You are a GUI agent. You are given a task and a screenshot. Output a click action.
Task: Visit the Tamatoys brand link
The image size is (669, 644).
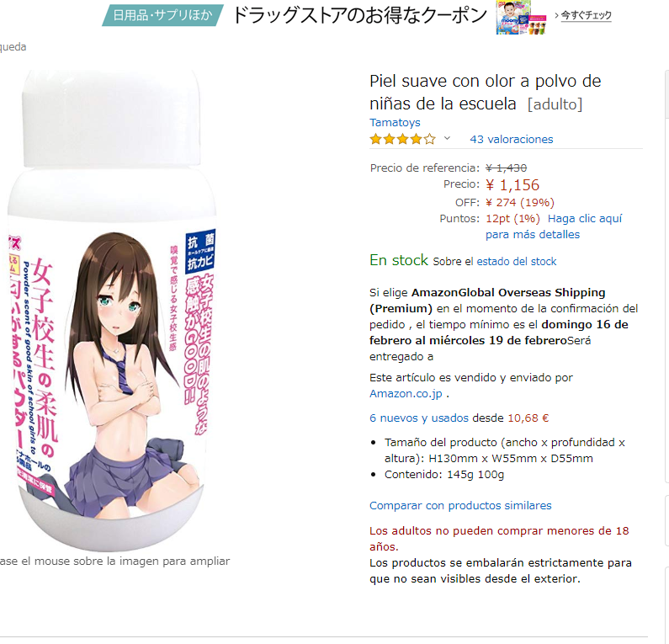click(x=395, y=122)
